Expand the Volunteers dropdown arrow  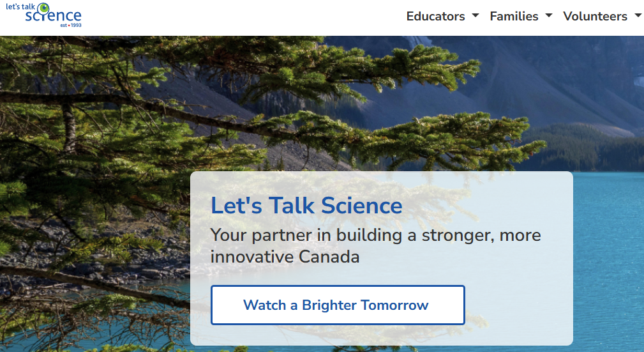point(638,16)
